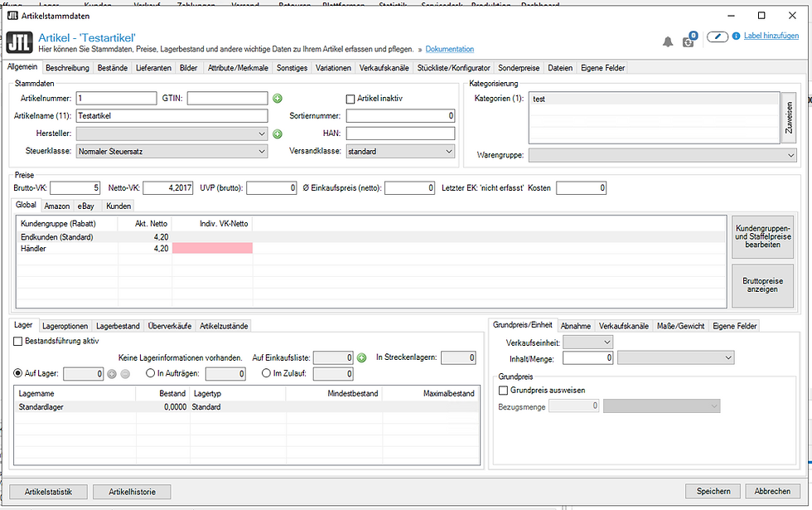The image size is (812, 510).
Task: Choose the Im Zulauf radio option
Action: tap(266, 373)
